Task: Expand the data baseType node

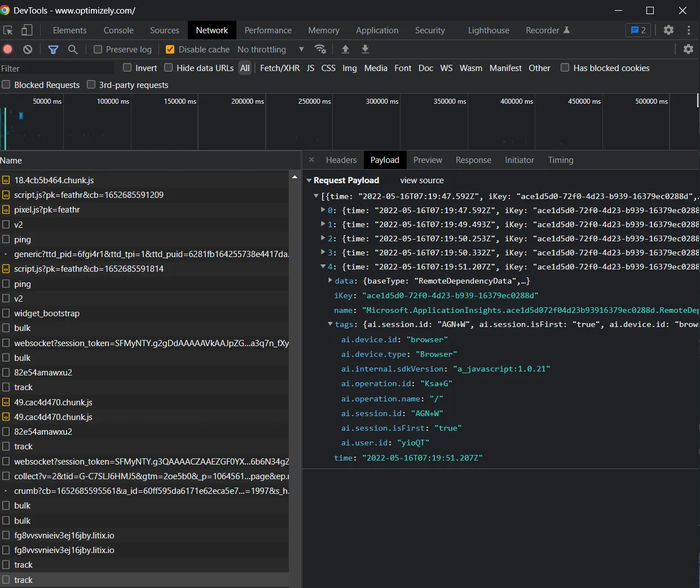Action: (x=331, y=280)
